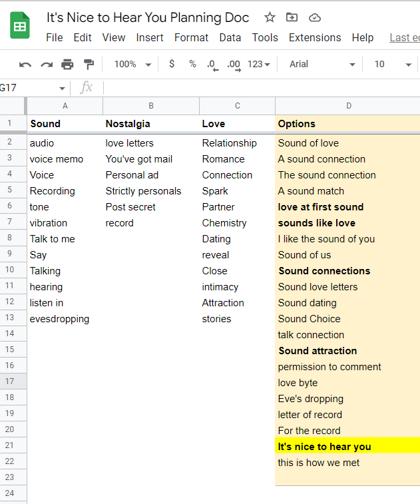The image size is (420, 504).
Task: Move document to a folder icon
Action: tap(292, 17)
